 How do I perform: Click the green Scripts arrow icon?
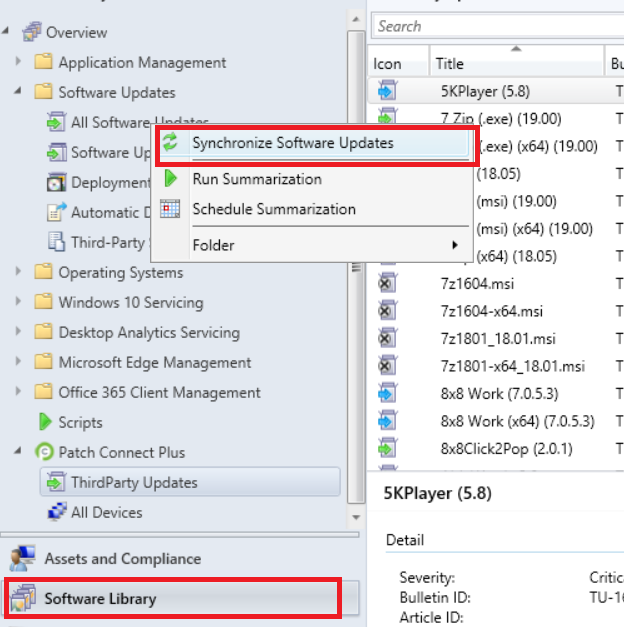click(x=45, y=422)
